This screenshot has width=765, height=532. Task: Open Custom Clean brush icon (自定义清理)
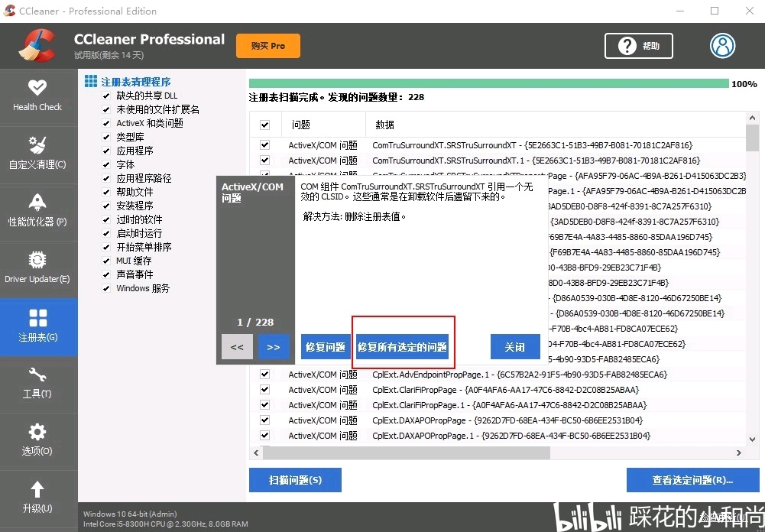click(37, 145)
